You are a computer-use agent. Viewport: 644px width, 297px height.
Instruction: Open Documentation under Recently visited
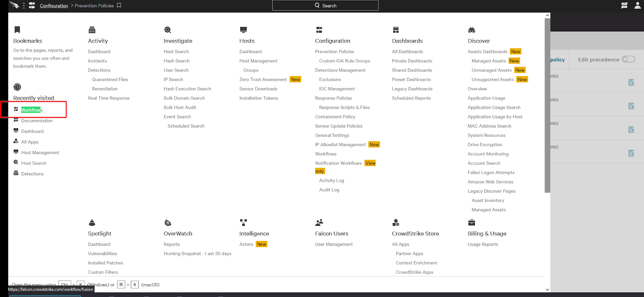[37, 121]
